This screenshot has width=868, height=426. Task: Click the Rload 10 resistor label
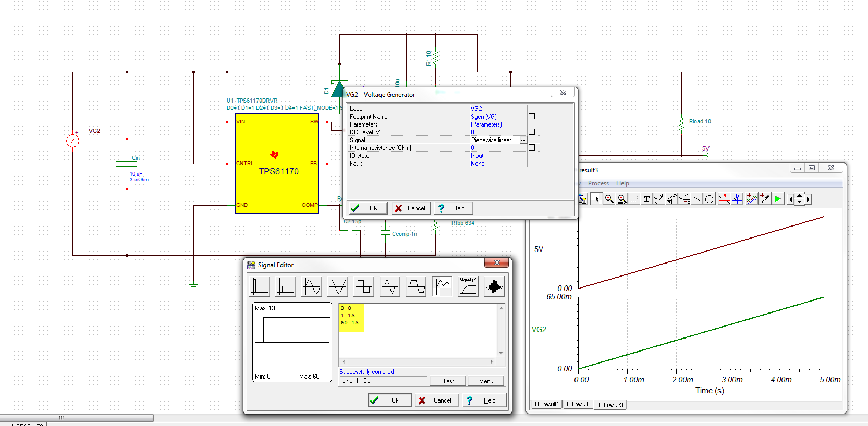700,121
